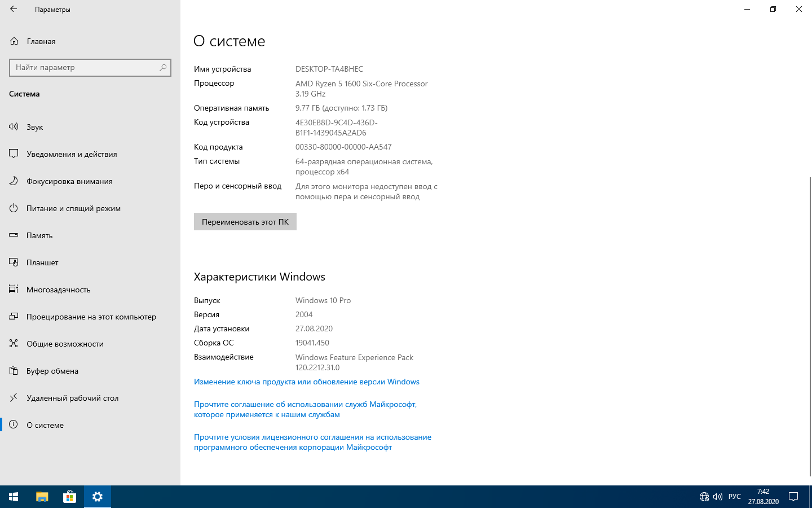This screenshot has width=812, height=508.
Task: Select the Звук speaker icon
Action: [14, 126]
